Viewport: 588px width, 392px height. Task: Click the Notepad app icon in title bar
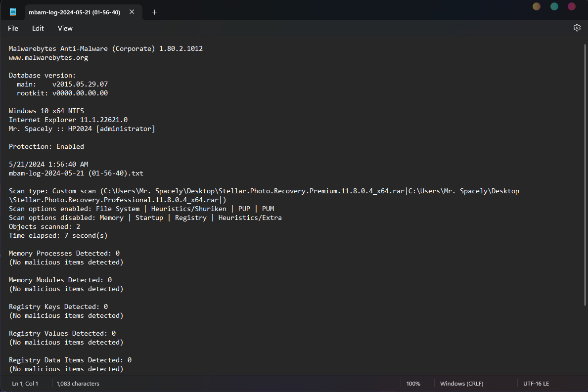coord(13,12)
